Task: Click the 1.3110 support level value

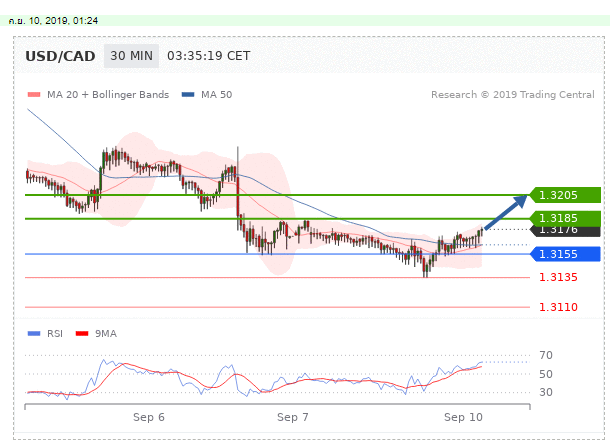Action: 558,307
